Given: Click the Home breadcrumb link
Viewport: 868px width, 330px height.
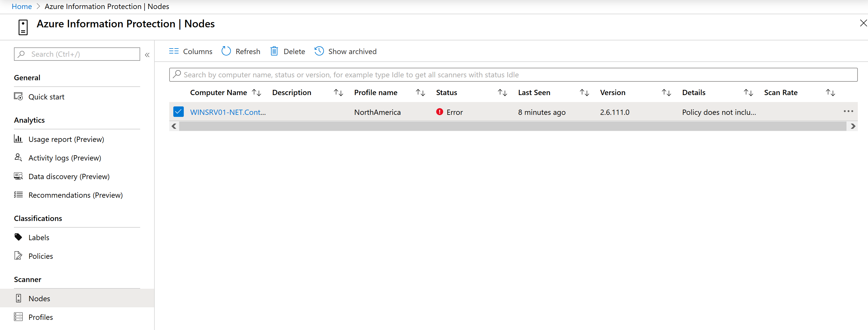Looking at the screenshot, I should point(22,6).
